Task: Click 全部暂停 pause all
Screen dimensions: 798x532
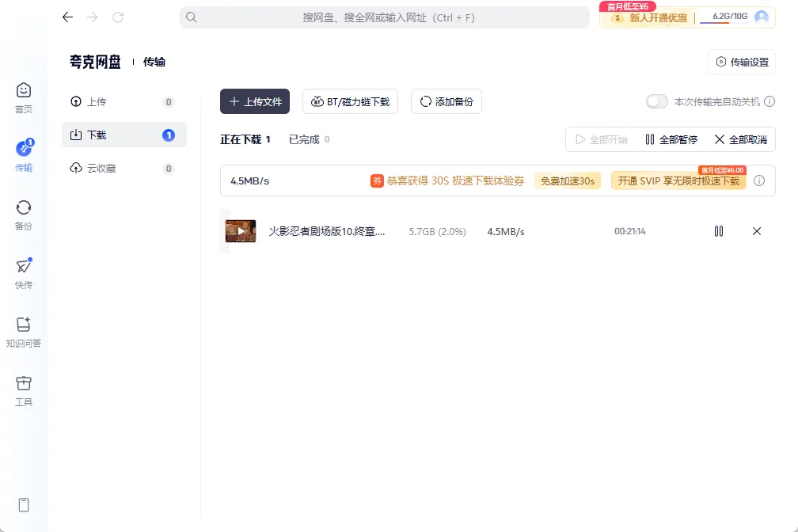Action: point(671,139)
